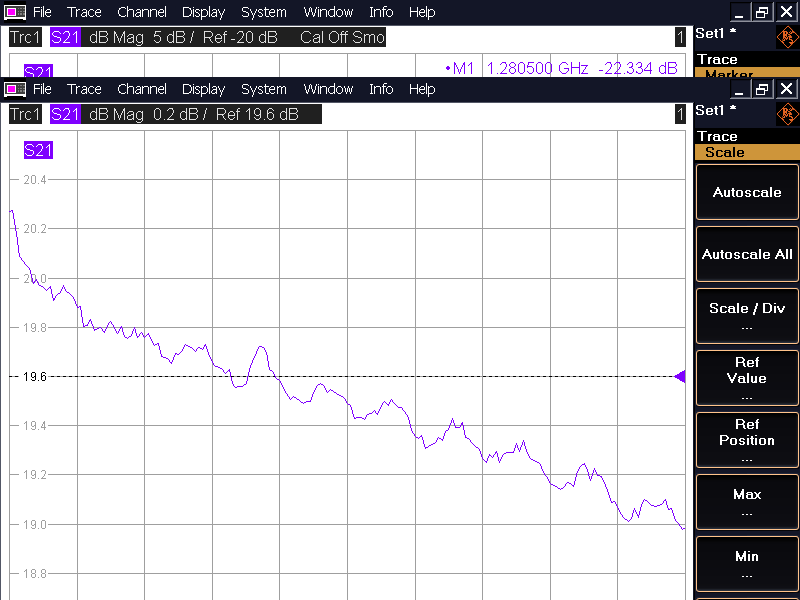Open Scale / Div softkey dialog
Image resolution: width=800 pixels, height=600 pixels.
point(746,316)
